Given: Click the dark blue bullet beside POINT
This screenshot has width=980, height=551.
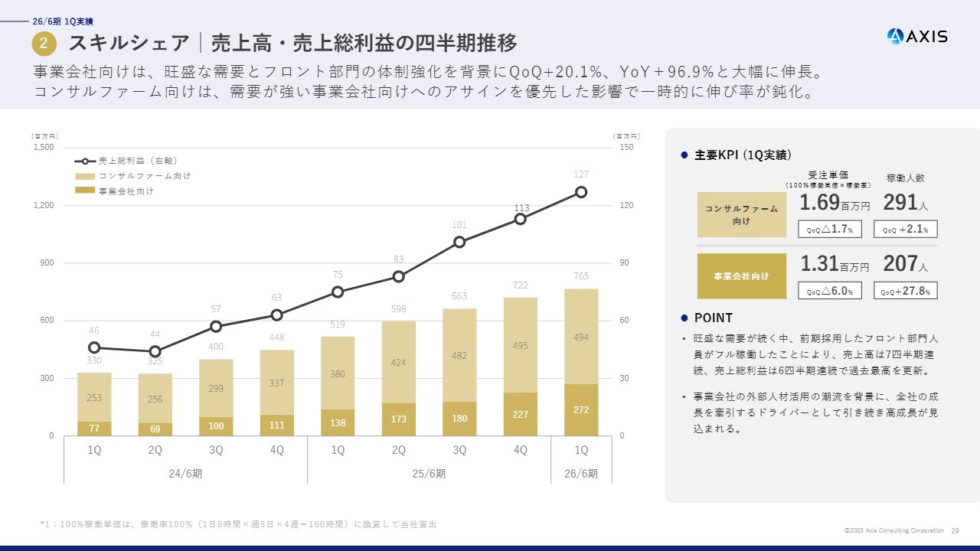Looking at the screenshot, I should point(684,318).
